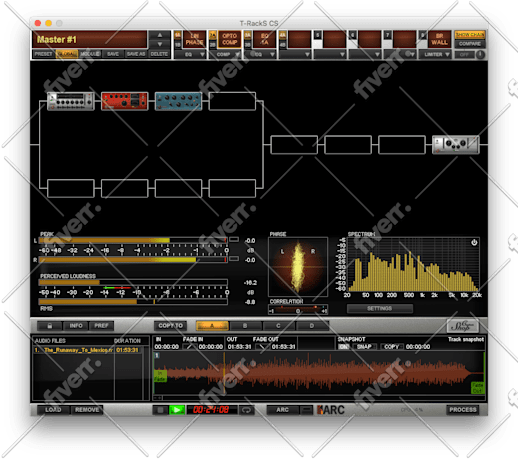Open the empty slot 4 module dropdown

295,54
